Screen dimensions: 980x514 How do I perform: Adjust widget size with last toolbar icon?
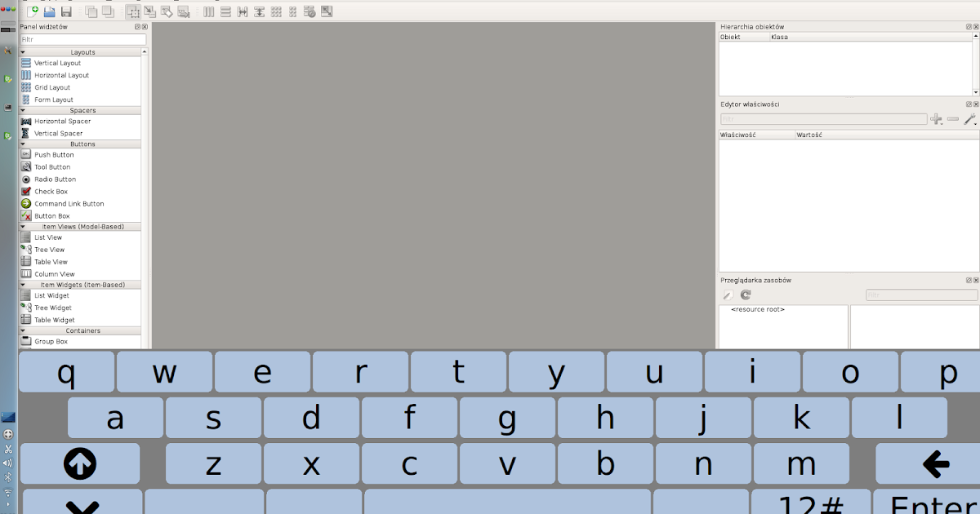click(327, 11)
